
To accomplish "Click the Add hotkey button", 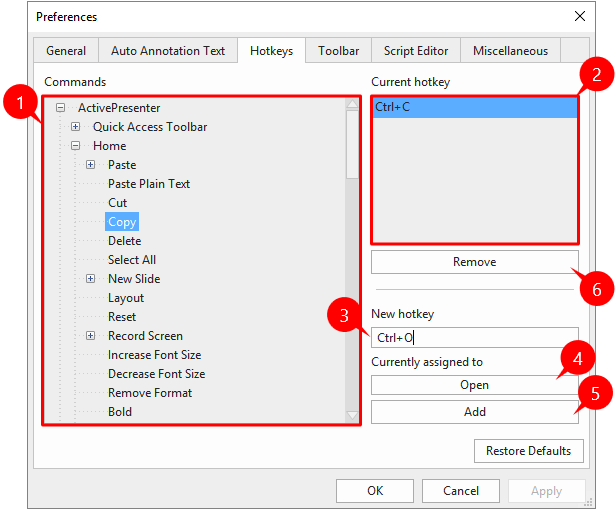I will click(x=475, y=412).
